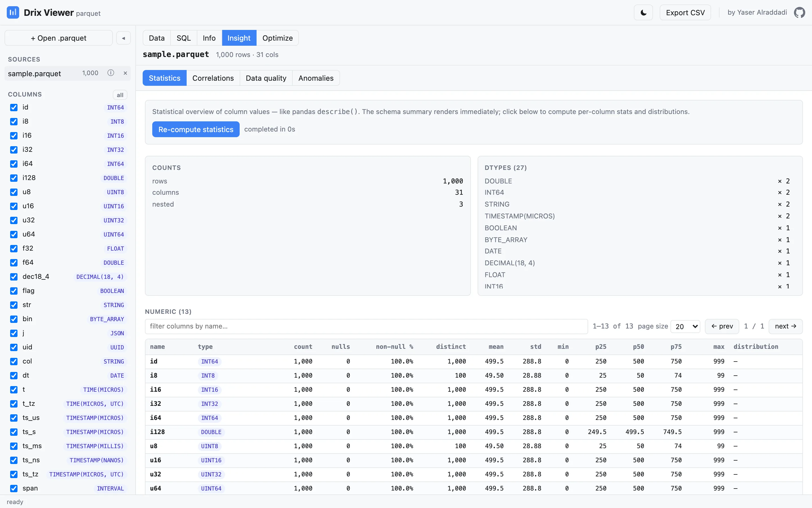The height and width of the screenshot is (508, 812).
Task: Click 'ready' status bar text
Action: pyautogui.click(x=15, y=502)
